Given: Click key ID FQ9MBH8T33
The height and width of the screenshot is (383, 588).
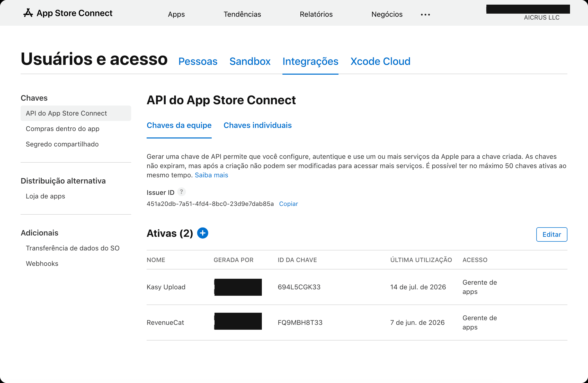Looking at the screenshot, I should coord(300,323).
